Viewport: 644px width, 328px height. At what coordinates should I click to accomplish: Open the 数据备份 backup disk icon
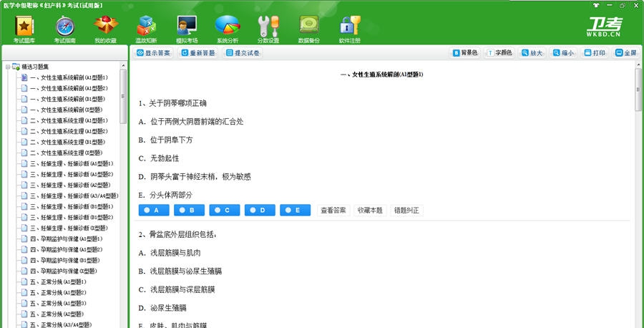[x=309, y=29]
